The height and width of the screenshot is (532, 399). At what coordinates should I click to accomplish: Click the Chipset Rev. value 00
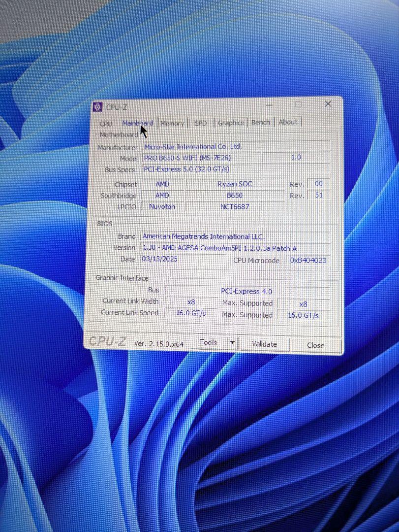click(318, 184)
